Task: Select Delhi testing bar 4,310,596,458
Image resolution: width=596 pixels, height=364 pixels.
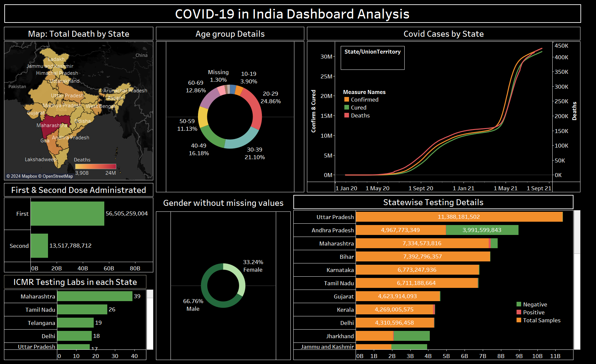Action: point(395,323)
